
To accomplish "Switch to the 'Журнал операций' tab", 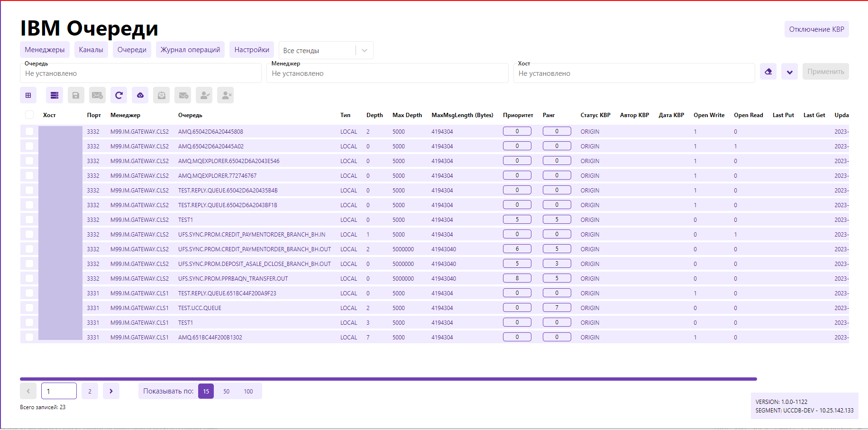I will pyautogui.click(x=190, y=50).
